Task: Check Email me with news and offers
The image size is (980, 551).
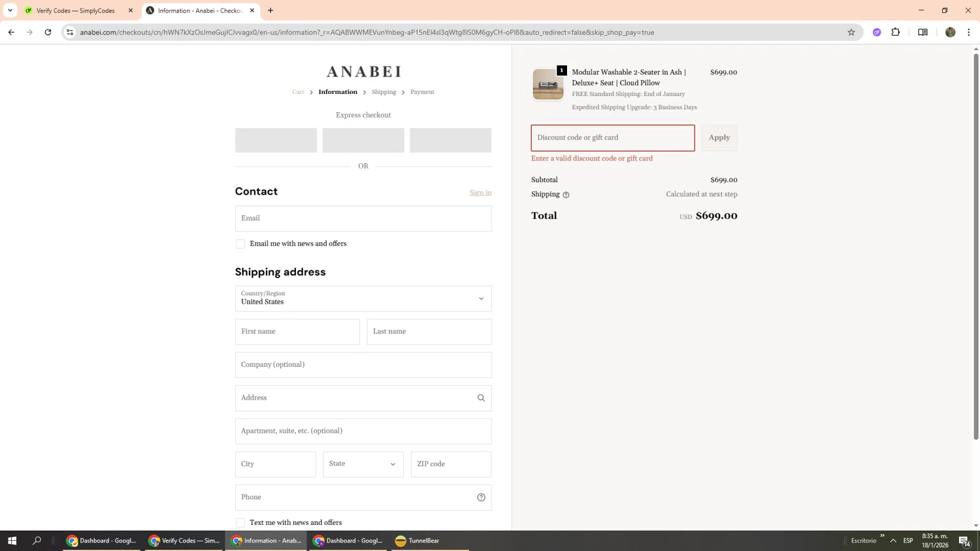Action: [x=240, y=244]
